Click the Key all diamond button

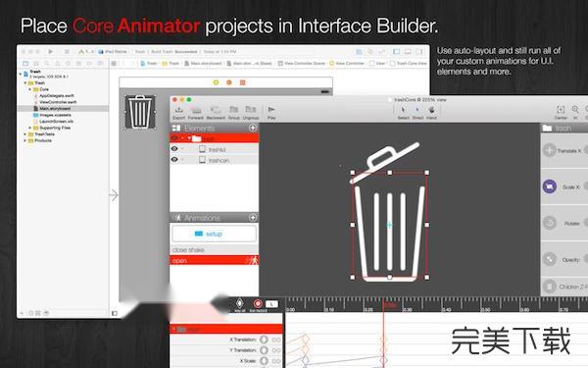pos(239,304)
